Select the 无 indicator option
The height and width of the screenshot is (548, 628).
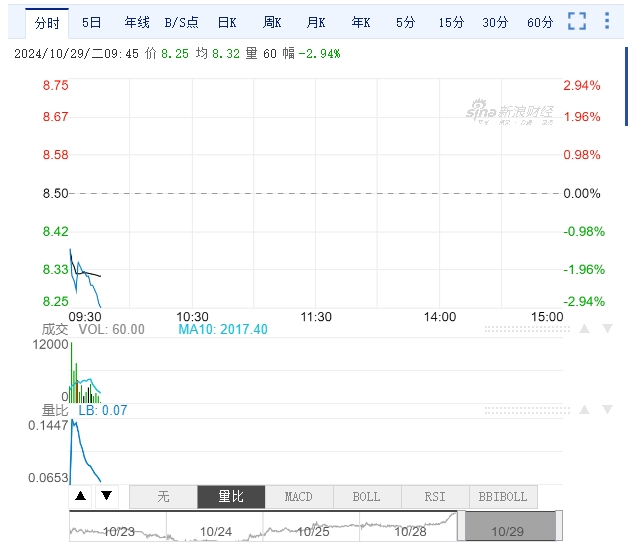(163, 497)
